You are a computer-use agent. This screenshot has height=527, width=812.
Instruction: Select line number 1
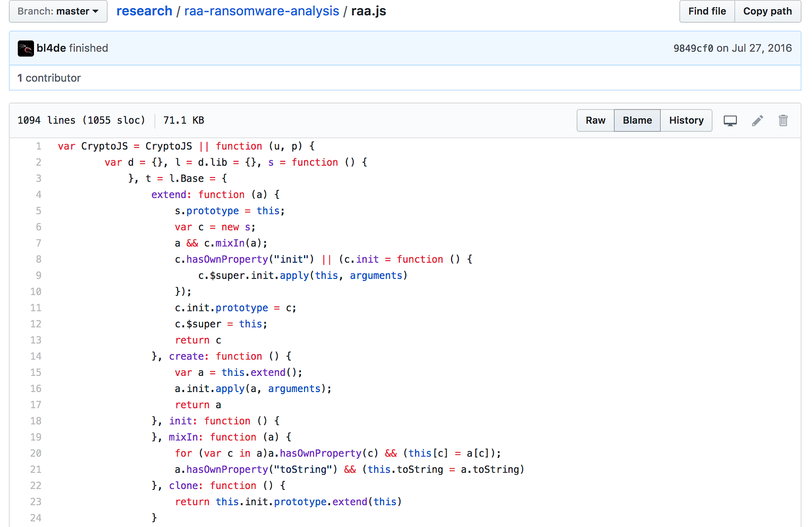pos(39,147)
